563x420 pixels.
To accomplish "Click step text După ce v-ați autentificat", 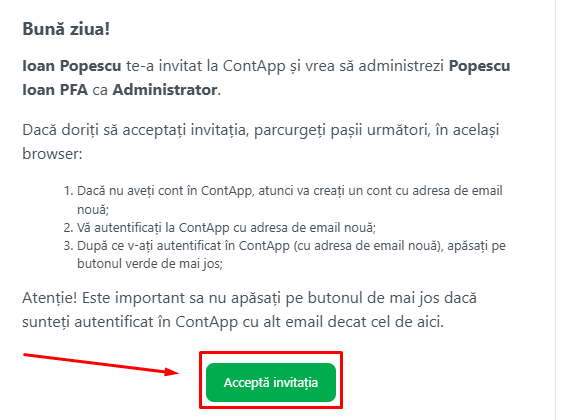I will pyautogui.click(x=149, y=246).
